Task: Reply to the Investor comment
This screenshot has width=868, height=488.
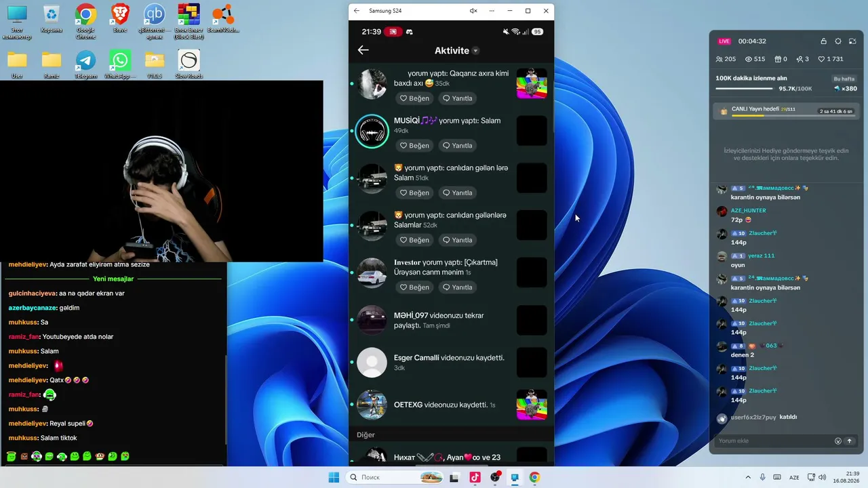Action: point(457,287)
